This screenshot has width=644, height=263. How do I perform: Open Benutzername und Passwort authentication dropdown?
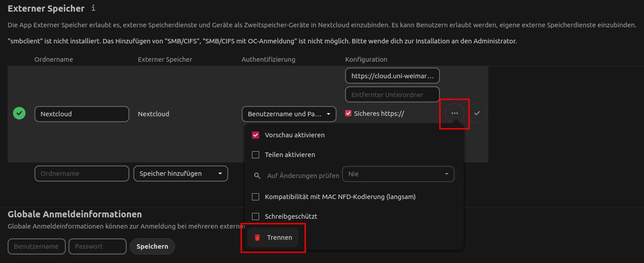289,114
